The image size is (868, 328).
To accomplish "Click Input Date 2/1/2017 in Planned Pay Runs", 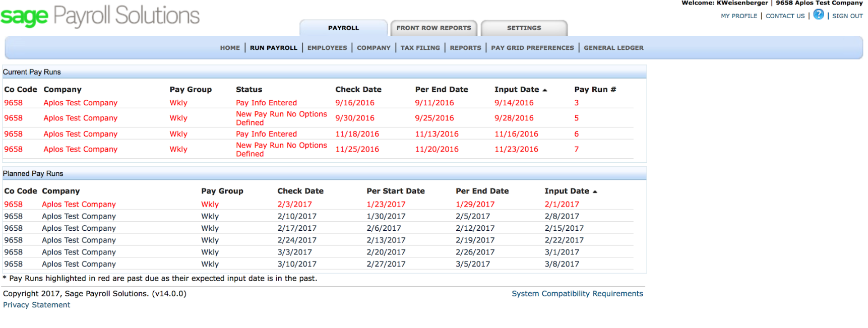I will click(x=562, y=205).
